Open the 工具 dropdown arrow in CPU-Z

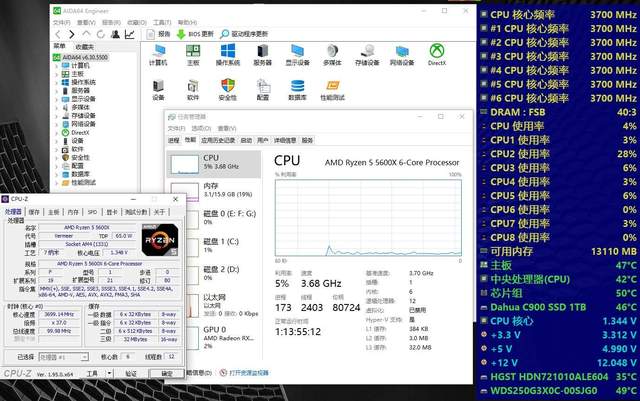point(109,374)
